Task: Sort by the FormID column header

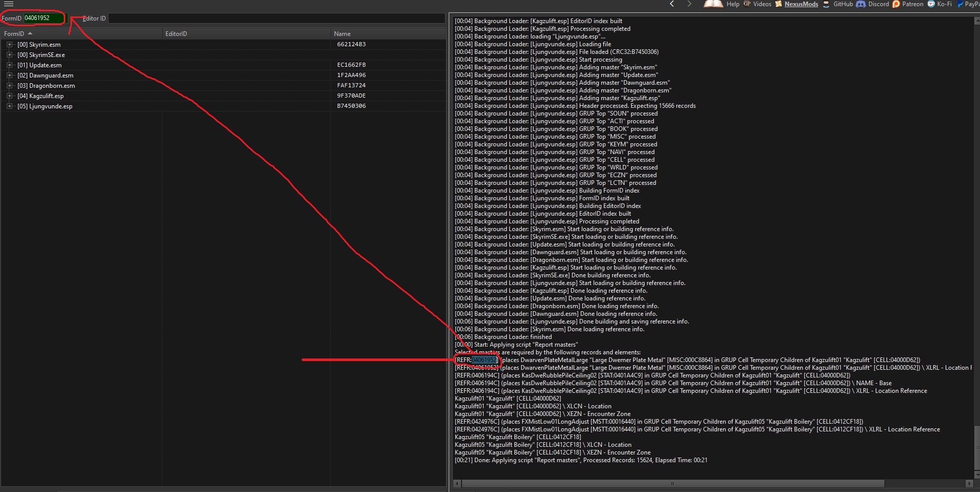Action: 81,34
